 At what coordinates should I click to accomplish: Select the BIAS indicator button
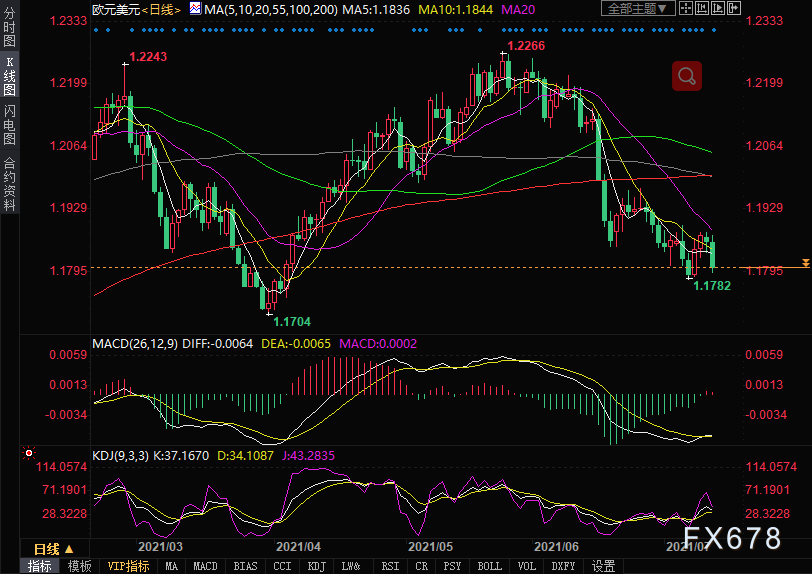[x=245, y=566]
